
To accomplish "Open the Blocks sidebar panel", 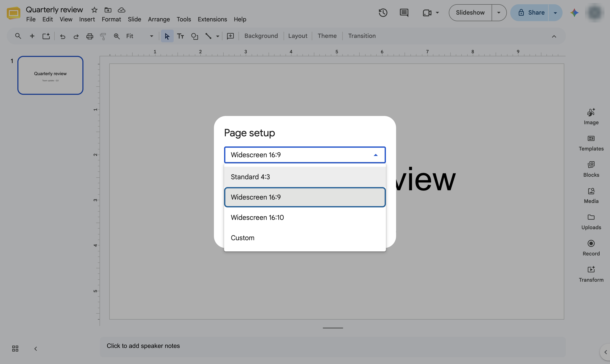I will (591, 169).
